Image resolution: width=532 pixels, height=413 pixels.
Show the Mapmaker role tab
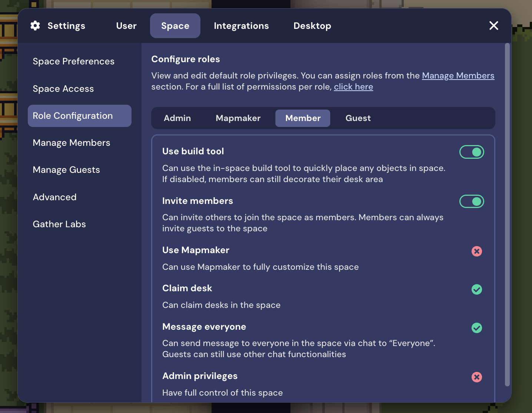point(238,118)
